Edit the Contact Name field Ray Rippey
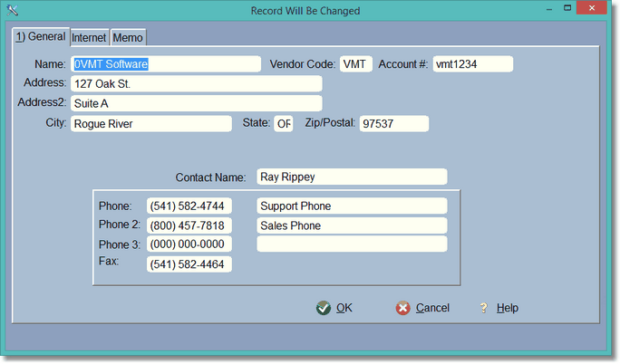 [352, 177]
